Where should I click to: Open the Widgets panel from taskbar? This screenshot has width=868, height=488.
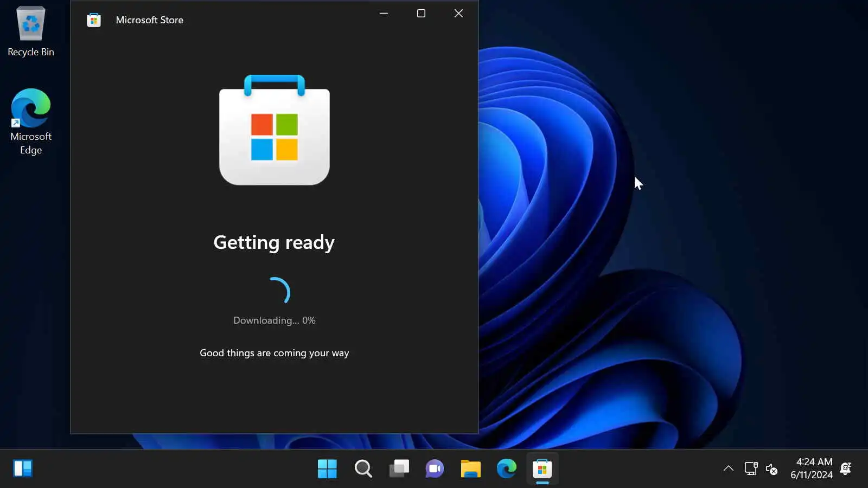23,468
